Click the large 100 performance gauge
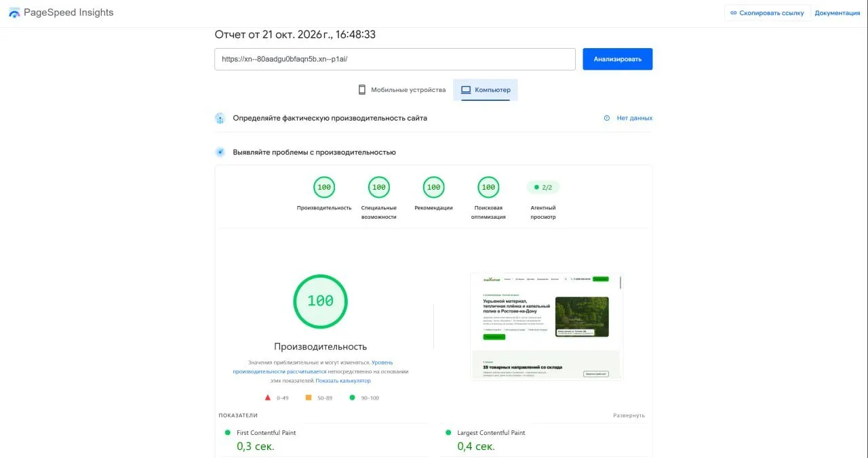Image resolution: width=868 pixels, height=458 pixels. coord(320,301)
